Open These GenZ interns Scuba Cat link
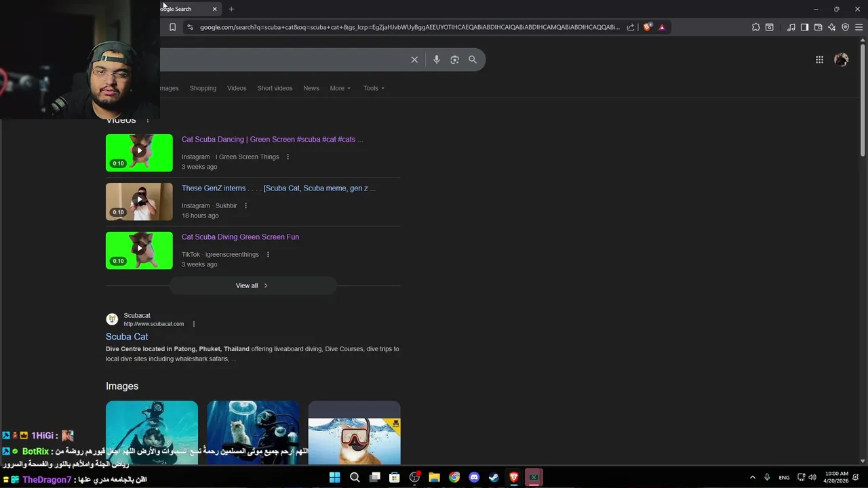Viewport: 868px width, 488px height. tap(278, 188)
